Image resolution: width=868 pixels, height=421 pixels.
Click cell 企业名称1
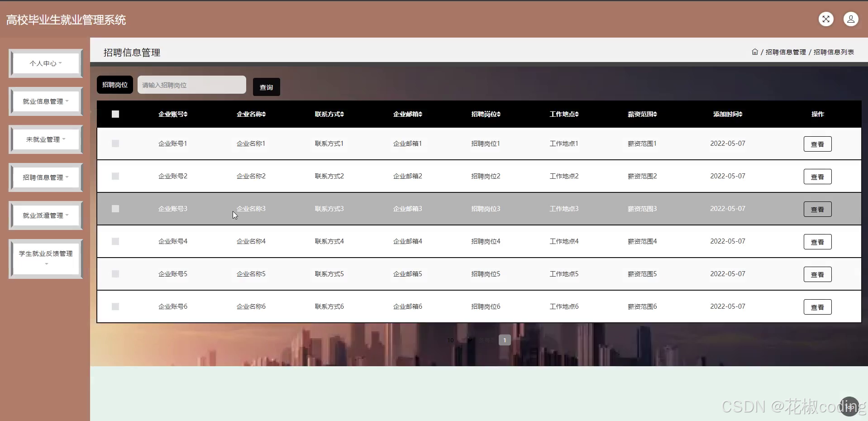[251, 144]
